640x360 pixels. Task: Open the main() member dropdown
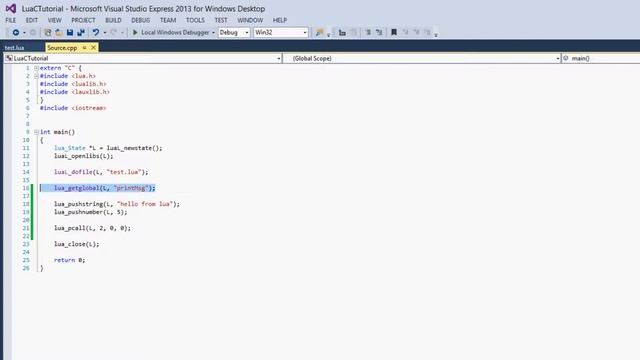601,58
